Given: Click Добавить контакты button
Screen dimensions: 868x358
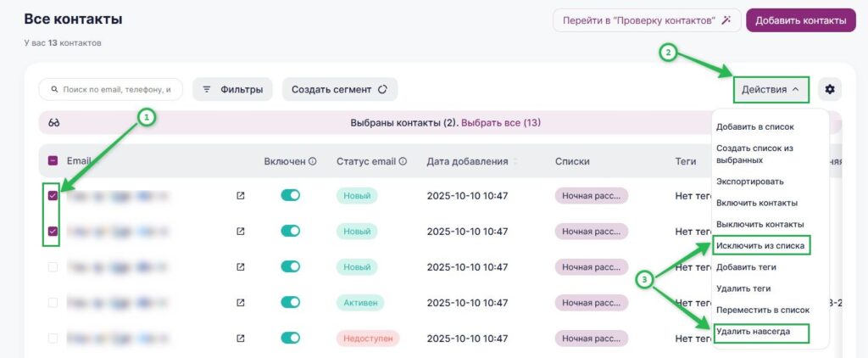Looking at the screenshot, I should point(801,20).
